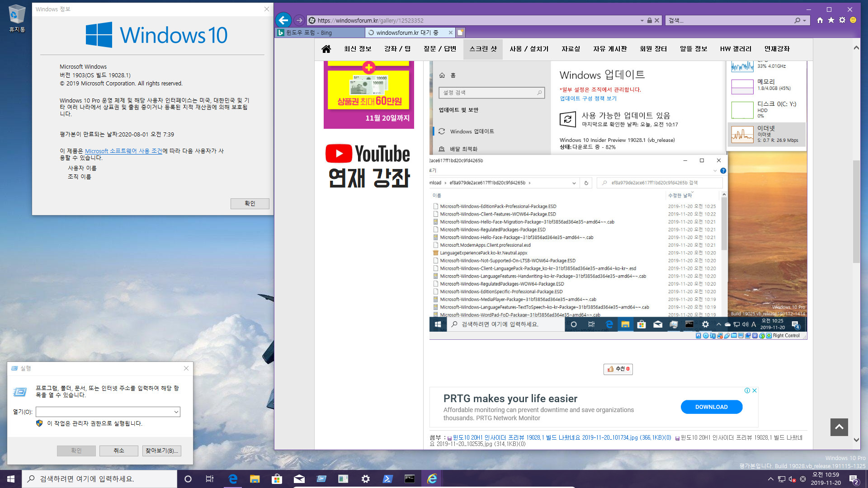This screenshot has width=868, height=488.
Task: Open Settings gear on the taskbar
Action: click(365, 479)
